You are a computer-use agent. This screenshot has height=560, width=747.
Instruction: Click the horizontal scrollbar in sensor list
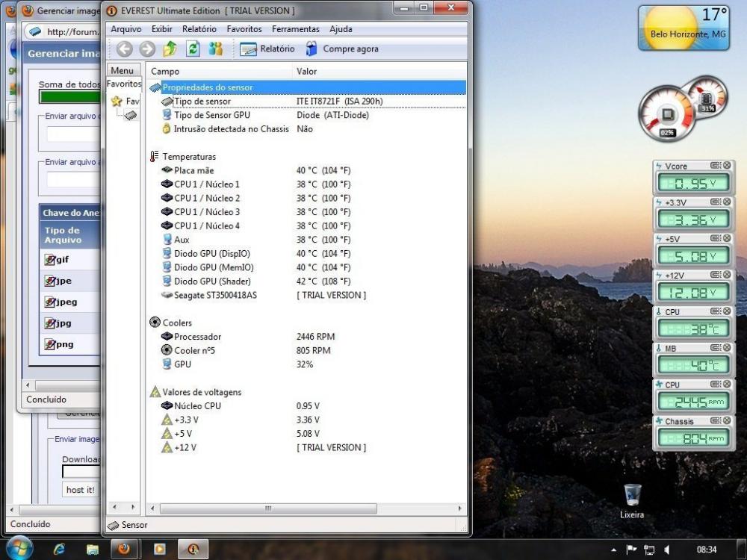pos(267,508)
